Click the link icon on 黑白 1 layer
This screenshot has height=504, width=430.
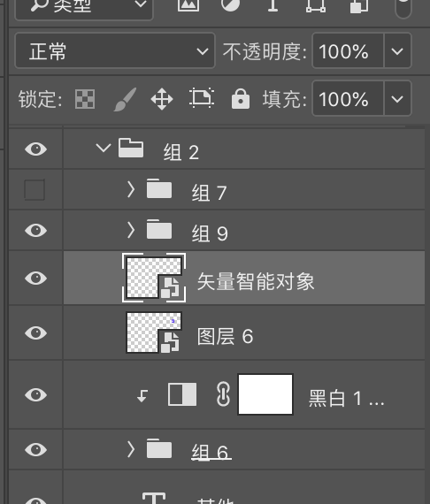pyautogui.click(x=223, y=394)
